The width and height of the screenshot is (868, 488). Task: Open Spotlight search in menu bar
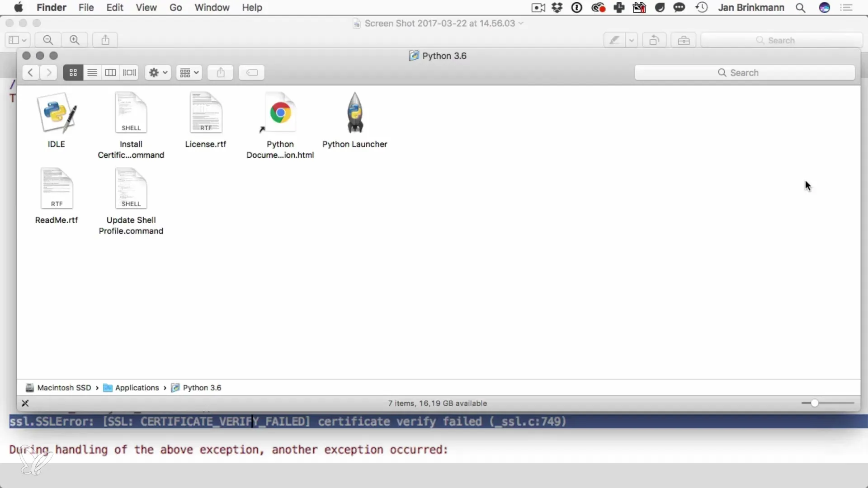coord(801,7)
